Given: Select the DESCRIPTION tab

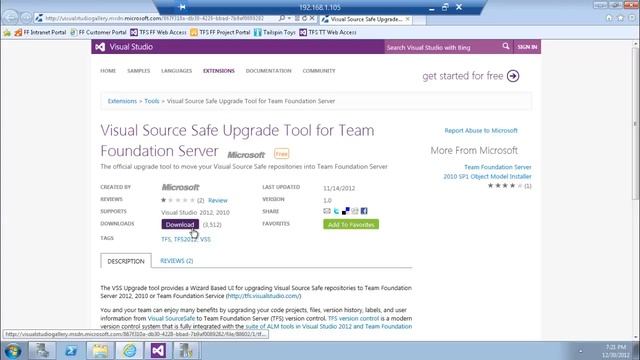Looking at the screenshot, I should 126,261.
